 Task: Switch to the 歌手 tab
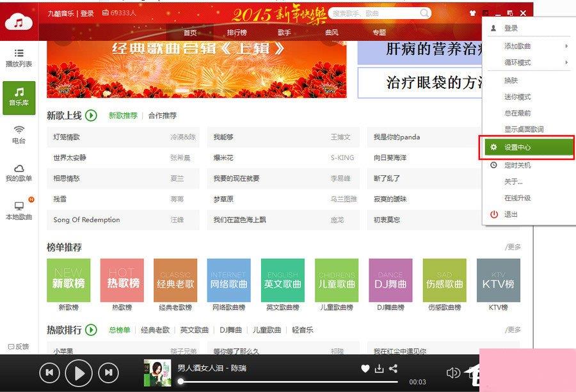point(284,33)
